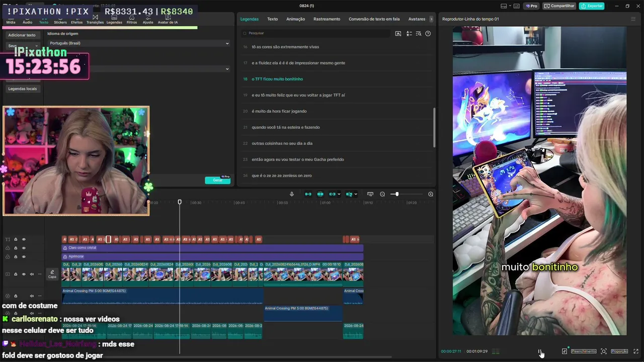Zoom out the timeline with minus magnifier
This screenshot has width=644, height=362.
382,194
